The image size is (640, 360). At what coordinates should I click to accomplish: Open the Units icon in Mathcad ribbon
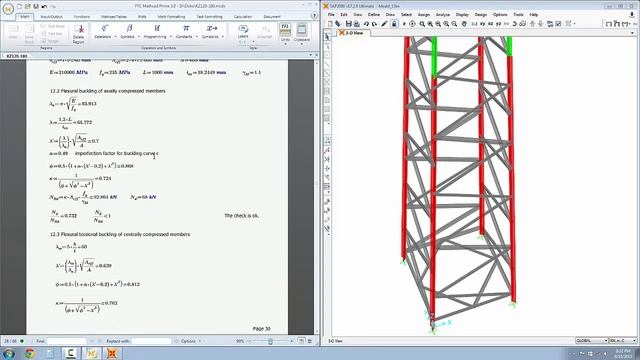click(285, 29)
